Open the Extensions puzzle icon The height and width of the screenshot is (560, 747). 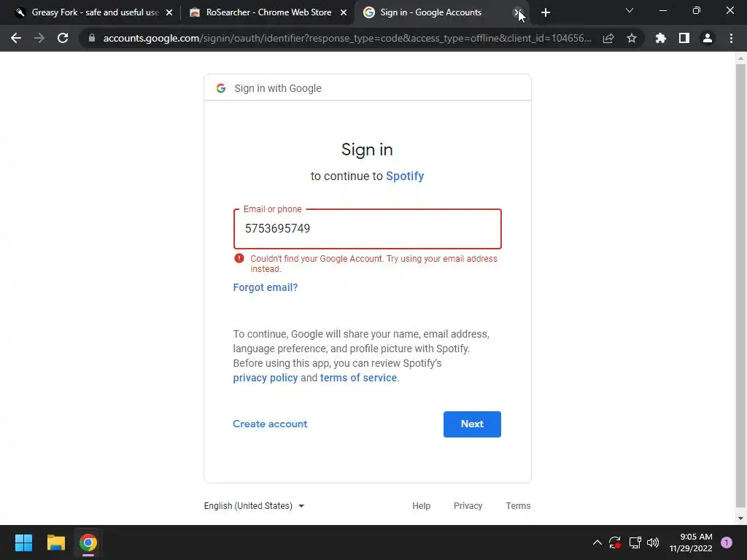(661, 38)
